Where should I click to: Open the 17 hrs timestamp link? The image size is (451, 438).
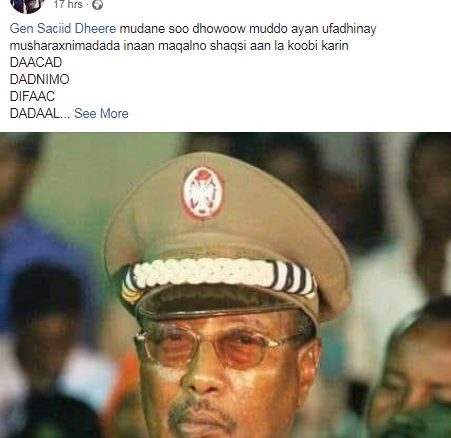pyautogui.click(x=68, y=4)
